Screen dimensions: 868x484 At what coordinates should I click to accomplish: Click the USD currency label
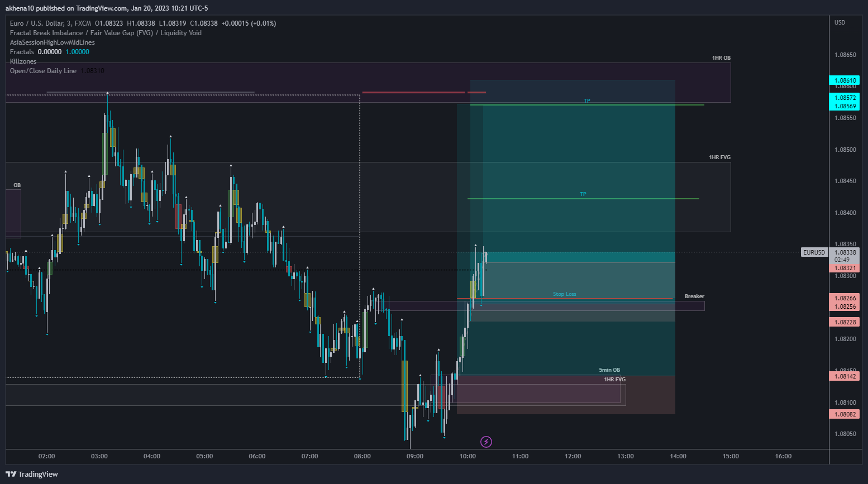(x=840, y=23)
